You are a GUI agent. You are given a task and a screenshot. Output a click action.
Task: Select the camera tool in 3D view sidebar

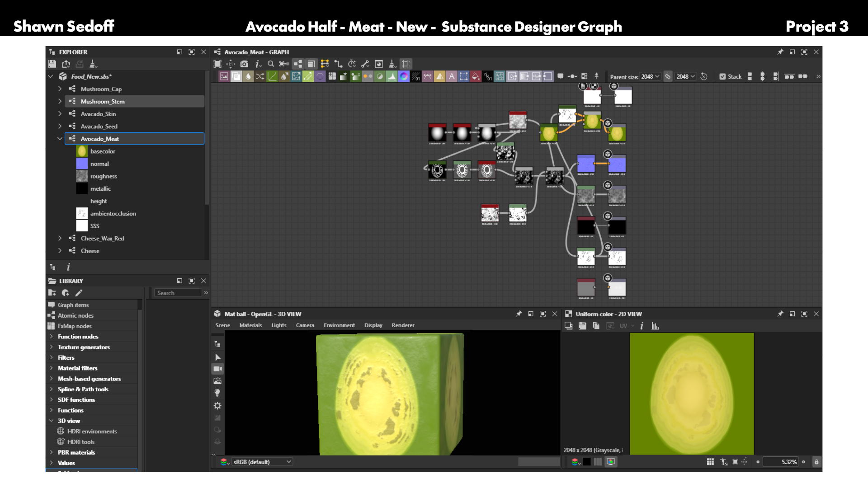pos(217,369)
